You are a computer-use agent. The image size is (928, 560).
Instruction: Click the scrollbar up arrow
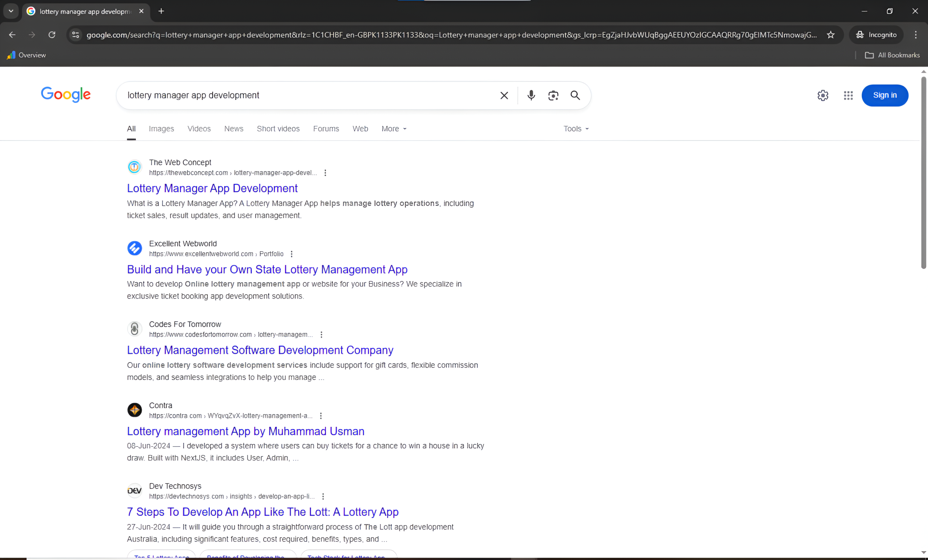point(924,71)
